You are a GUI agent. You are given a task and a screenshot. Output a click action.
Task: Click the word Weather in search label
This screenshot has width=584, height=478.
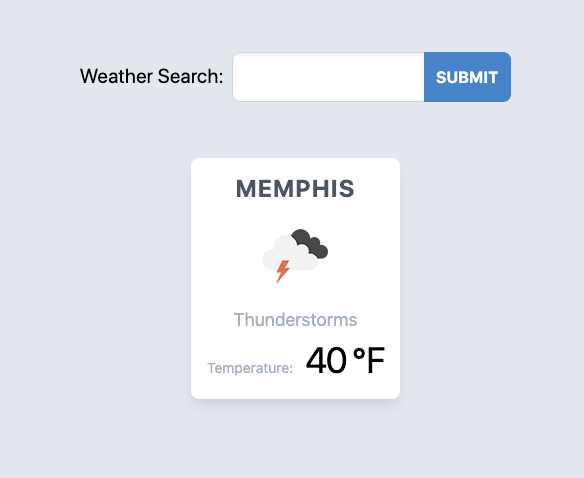[117, 76]
